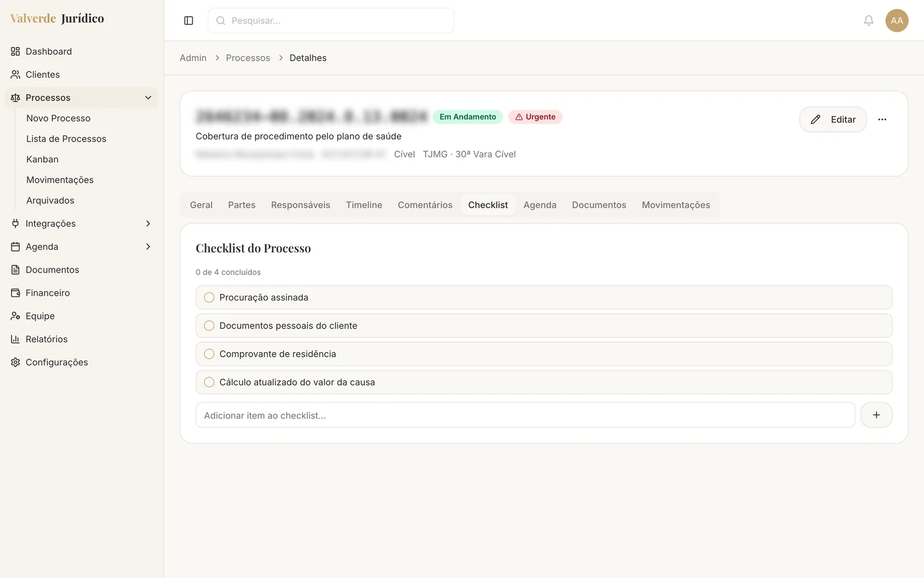This screenshot has width=924, height=578.
Task: Toggle the sidebar panel icon
Action: pos(188,21)
